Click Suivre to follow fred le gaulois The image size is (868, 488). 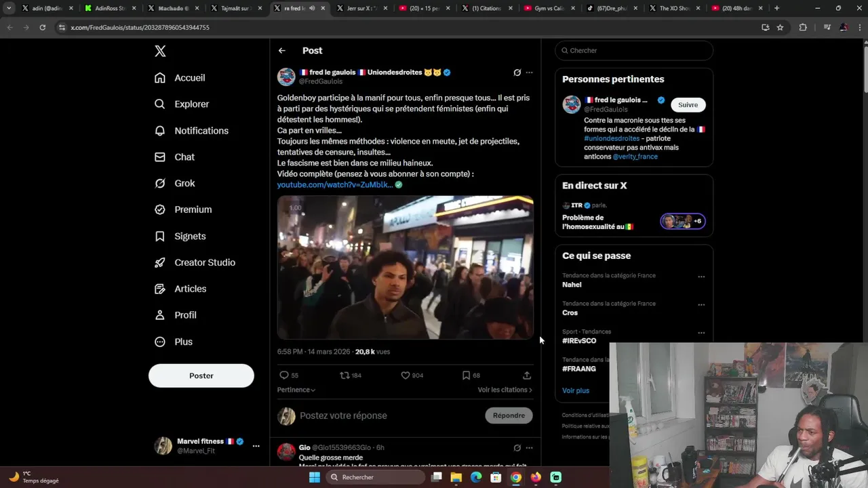[x=688, y=105]
